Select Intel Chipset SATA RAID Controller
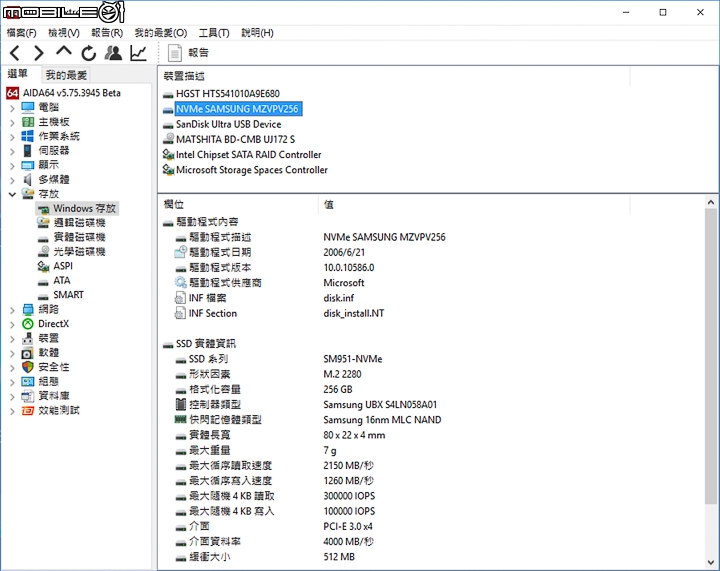The image size is (720, 571). click(248, 155)
